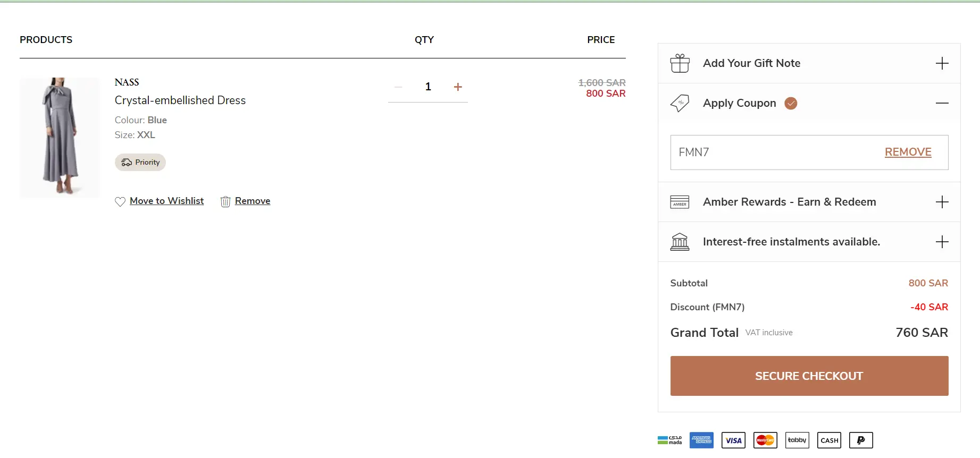Screen dimensions: 980x458
Task: Click the dress product thumbnail
Action: pyautogui.click(x=60, y=138)
